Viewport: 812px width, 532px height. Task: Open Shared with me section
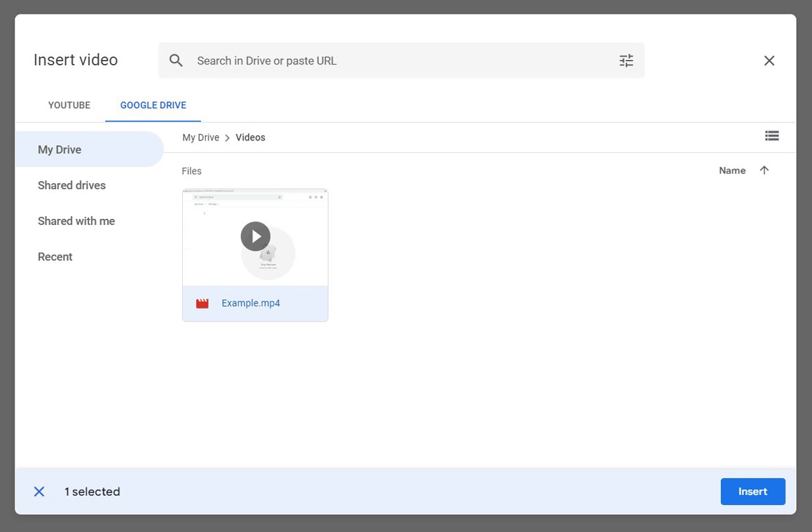click(77, 221)
